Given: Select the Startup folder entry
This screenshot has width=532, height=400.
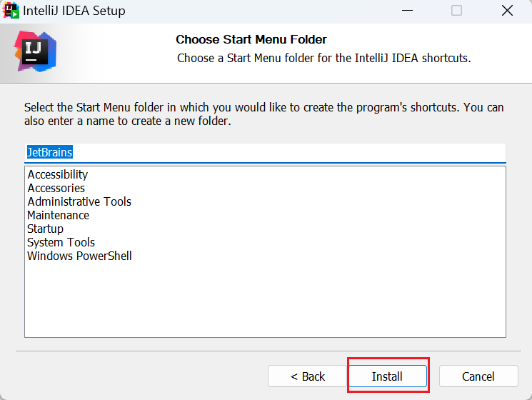Looking at the screenshot, I should [x=46, y=229].
